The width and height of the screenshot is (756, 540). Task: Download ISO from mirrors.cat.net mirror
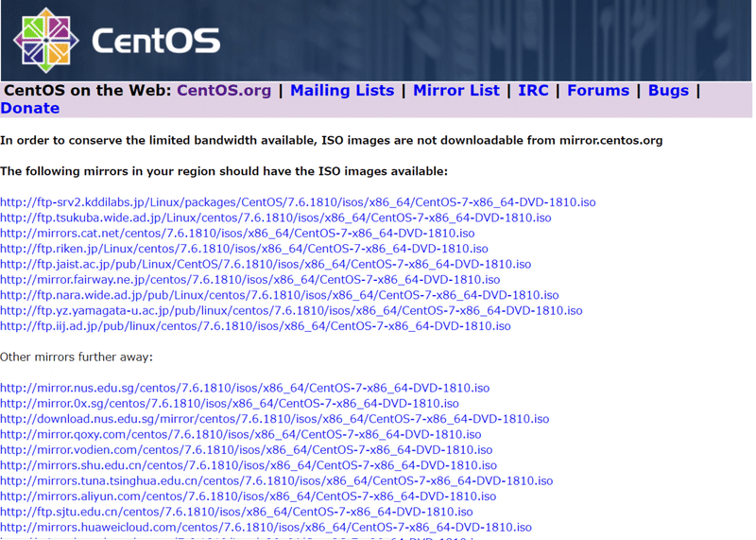237,233
